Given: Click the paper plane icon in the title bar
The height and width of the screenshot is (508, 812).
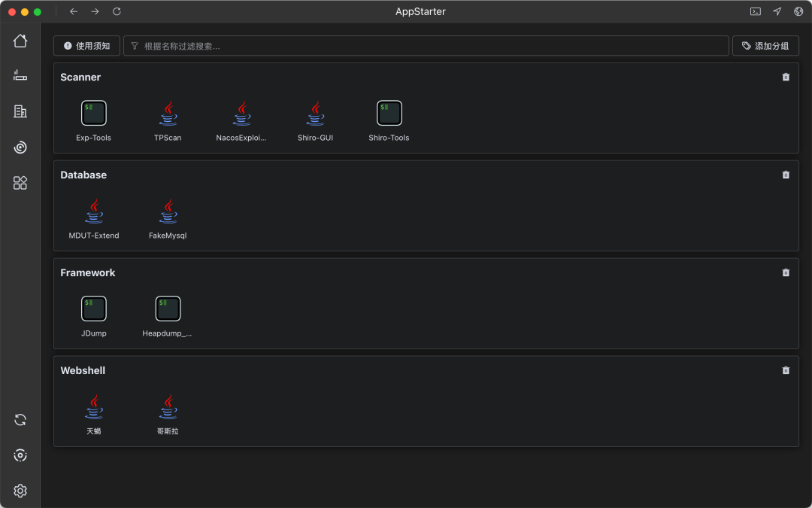Looking at the screenshot, I should (777, 11).
